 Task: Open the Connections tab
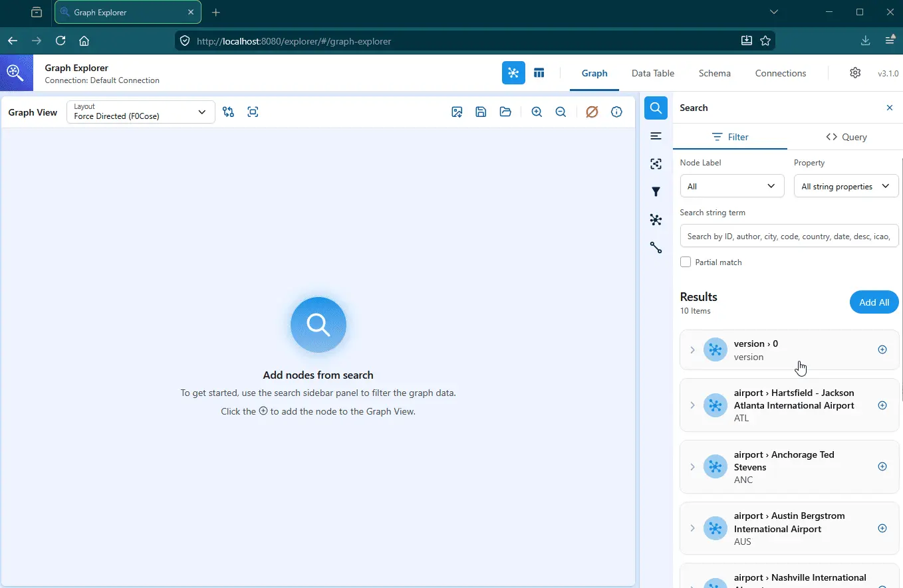pos(781,73)
